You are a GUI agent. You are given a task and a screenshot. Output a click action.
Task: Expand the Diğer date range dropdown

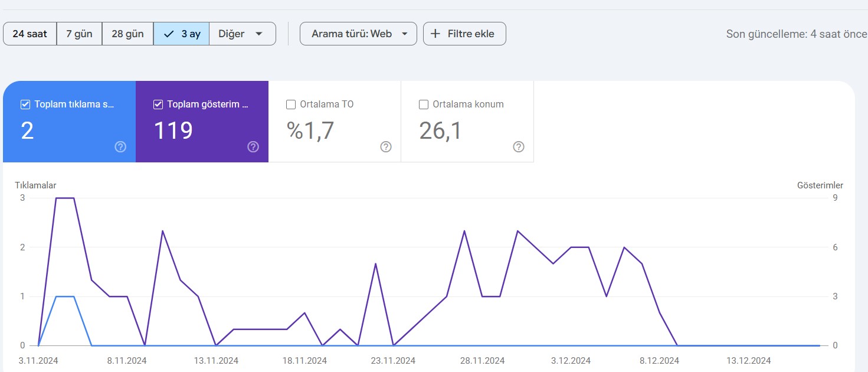point(243,34)
